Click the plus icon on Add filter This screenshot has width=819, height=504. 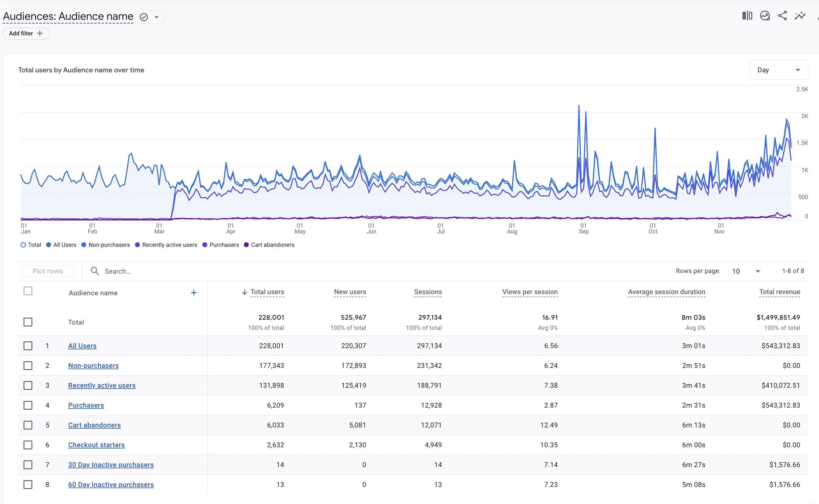click(40, 33)
